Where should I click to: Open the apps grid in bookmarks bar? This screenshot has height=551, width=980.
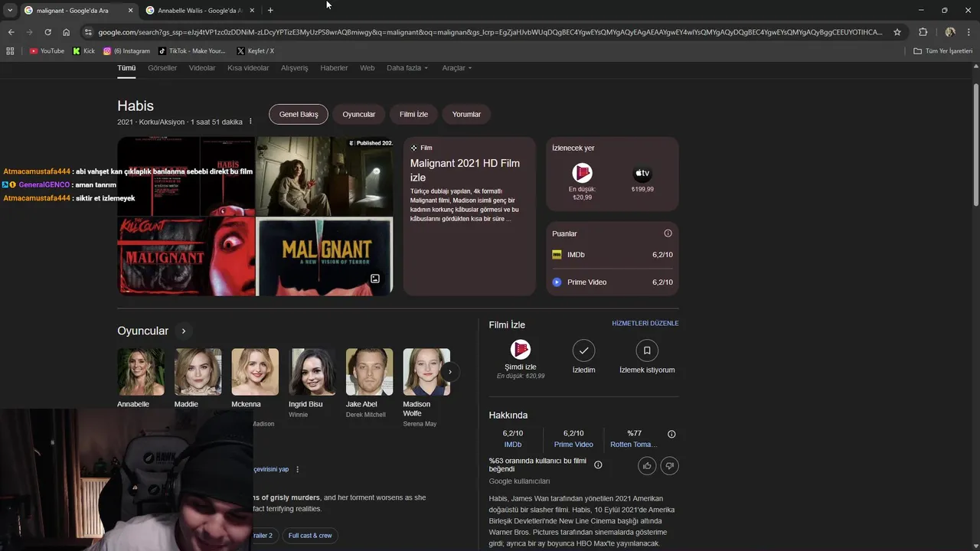click(x=10, y=51)
